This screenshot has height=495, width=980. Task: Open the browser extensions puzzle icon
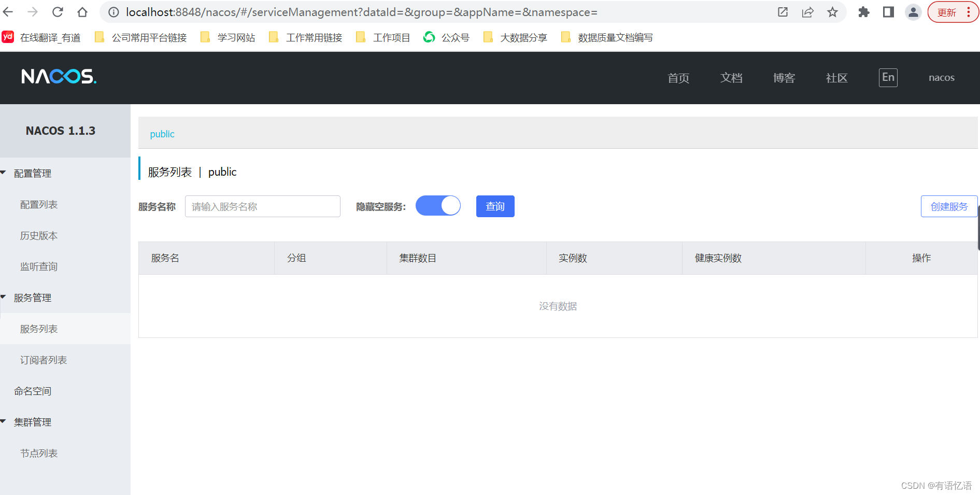[x=863, y=12]
